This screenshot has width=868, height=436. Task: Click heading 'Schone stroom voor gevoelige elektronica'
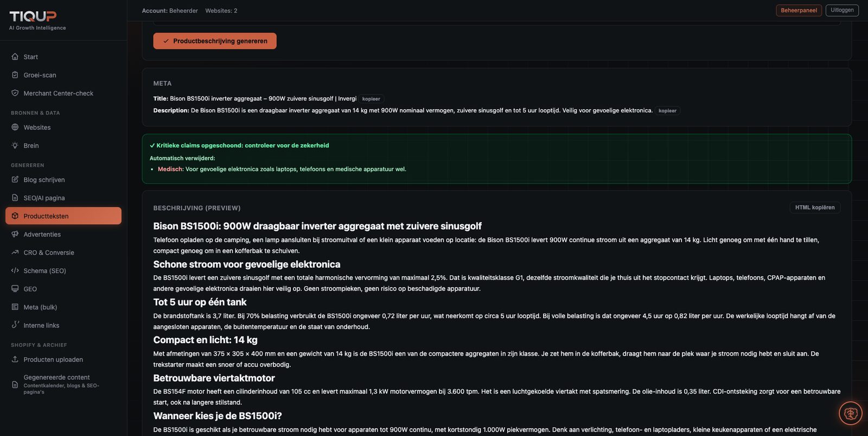(247, 264)
